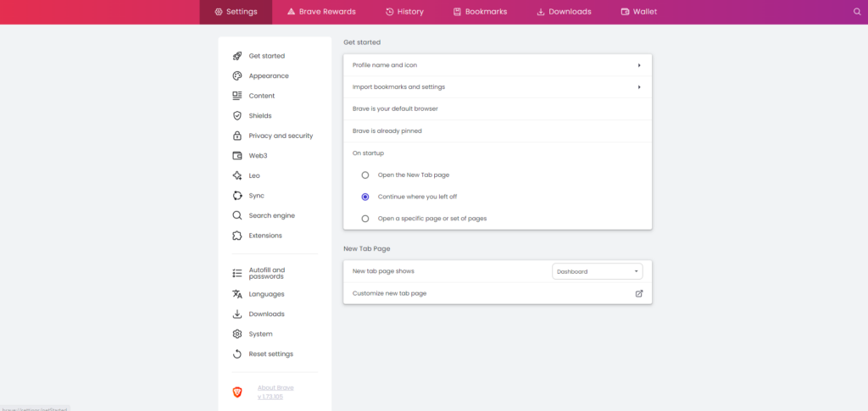Click the Reset settings icon in sidebar
Image resolution: width=868 pixels, height=411 pixels.
237,354
